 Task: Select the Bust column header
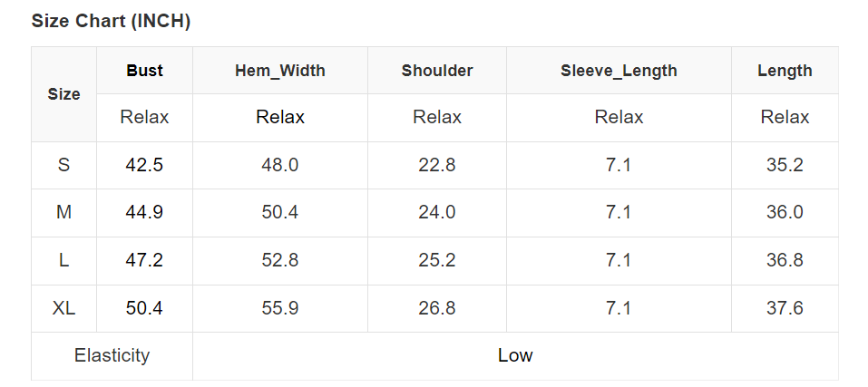pyautogui.click(x=144, y=70)
